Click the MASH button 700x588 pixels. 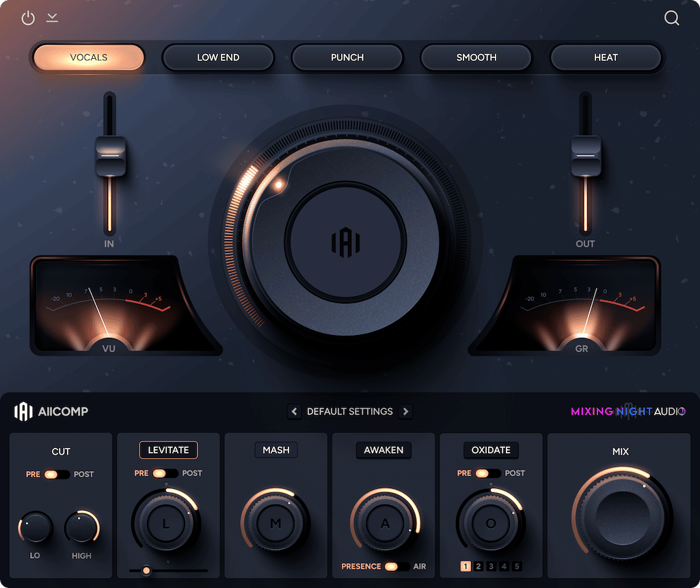click(x=276, y=450)
